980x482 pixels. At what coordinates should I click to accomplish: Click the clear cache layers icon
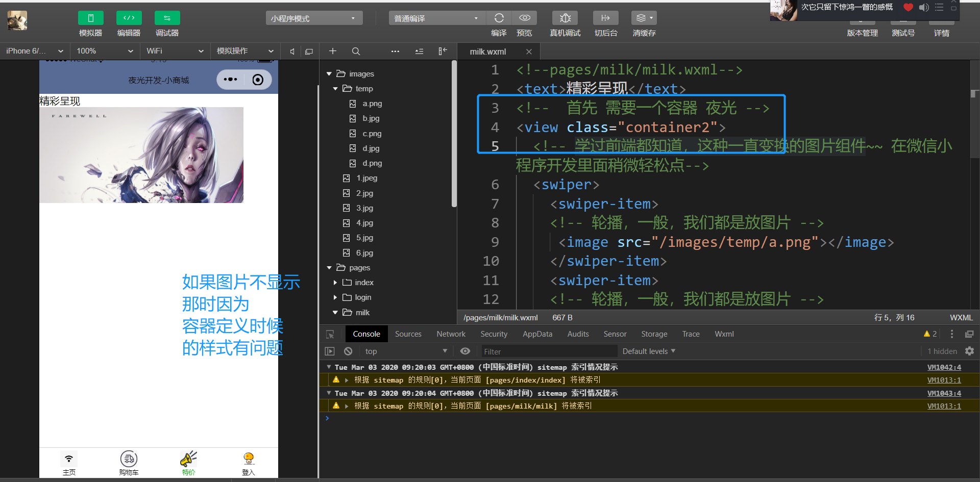coord(644,18)
